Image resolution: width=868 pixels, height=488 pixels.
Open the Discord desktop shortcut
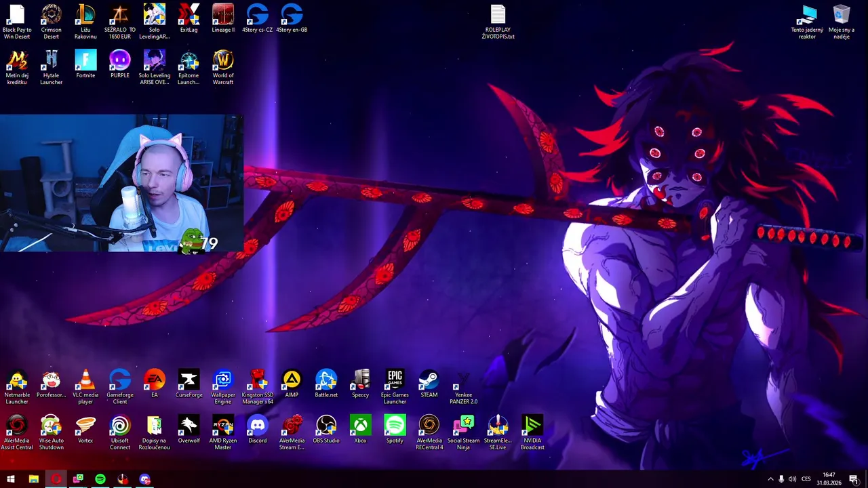tap(257, 429)
